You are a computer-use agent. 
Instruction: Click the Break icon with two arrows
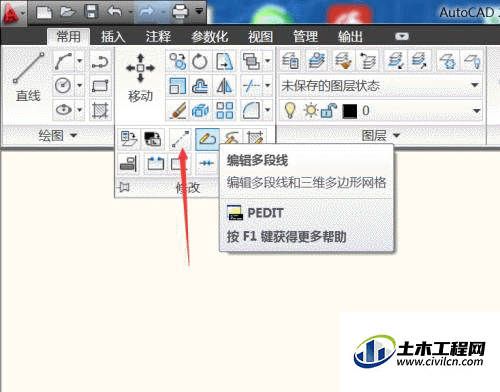[x=155, y=163]
